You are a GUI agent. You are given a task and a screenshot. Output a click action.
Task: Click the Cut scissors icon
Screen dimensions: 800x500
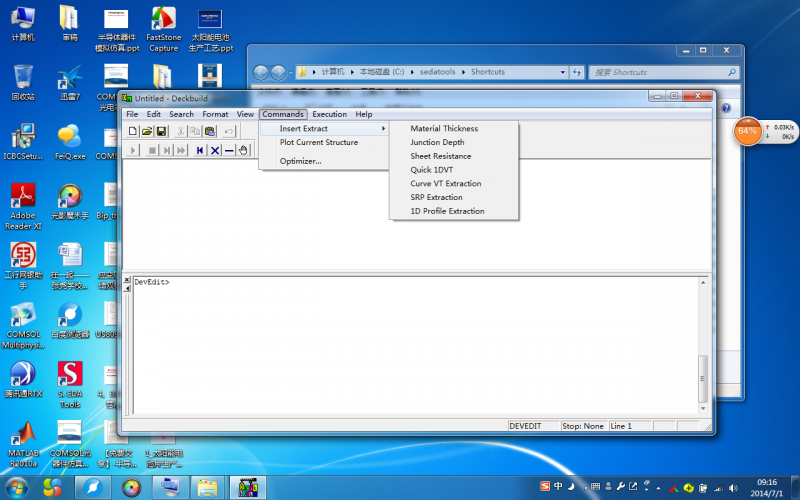(180, 132)
